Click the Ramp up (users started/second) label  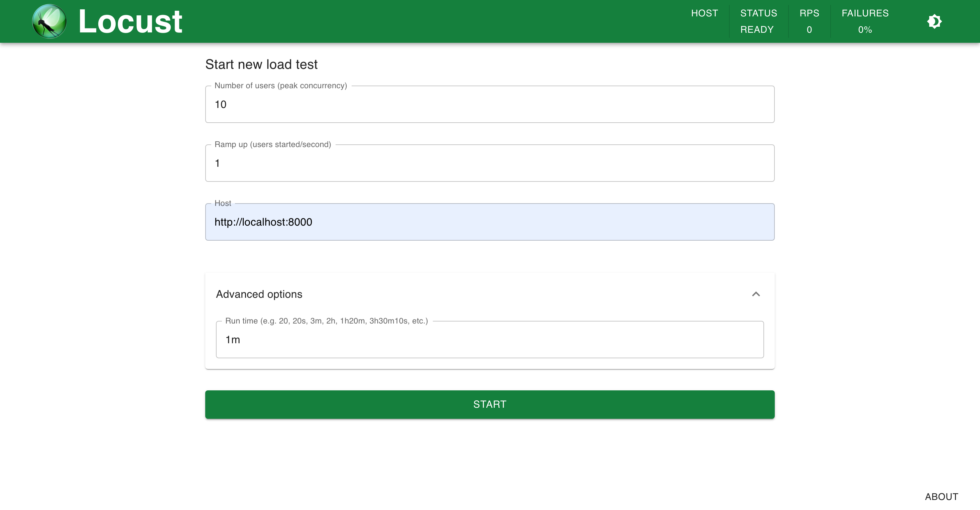[272, 144]
